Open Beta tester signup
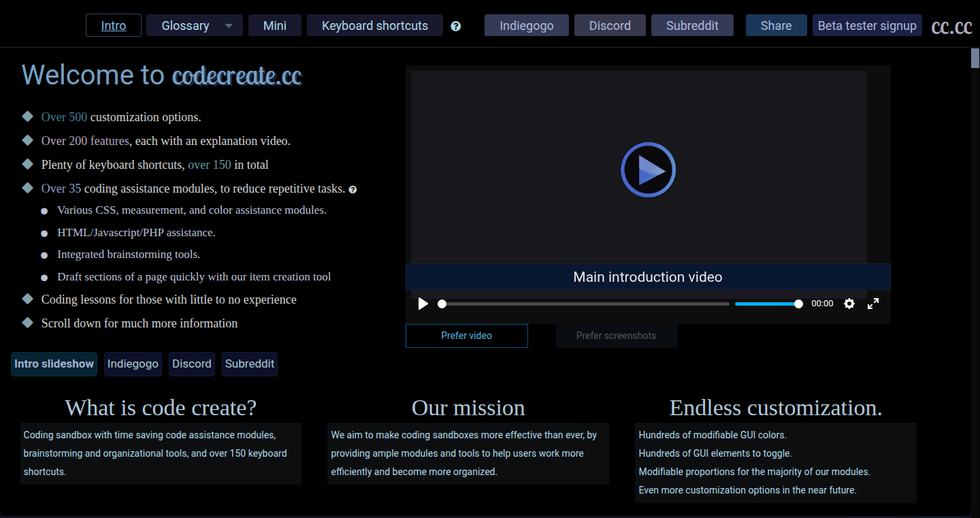 pyautogui.click(x=867, y=25)
